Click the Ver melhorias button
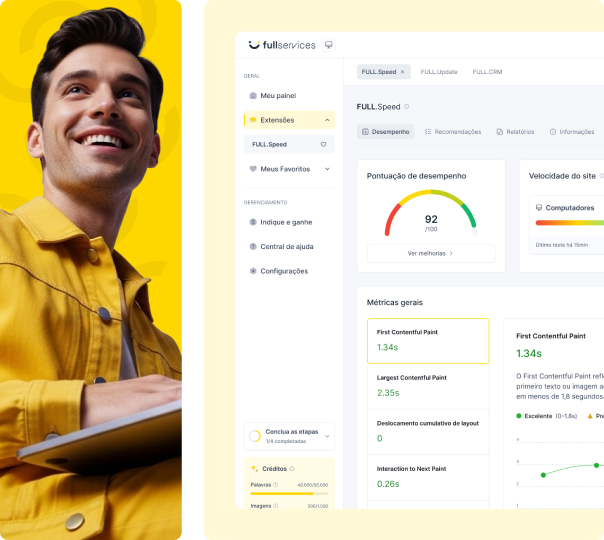 pyautogui.click(x=430, y=253)
